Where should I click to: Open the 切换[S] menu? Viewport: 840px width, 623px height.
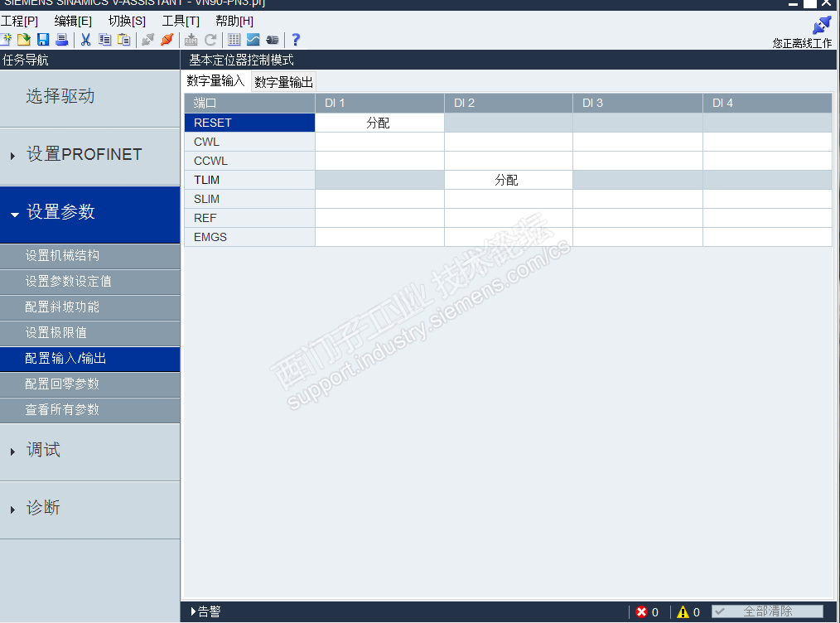click(x=127, y=21)
